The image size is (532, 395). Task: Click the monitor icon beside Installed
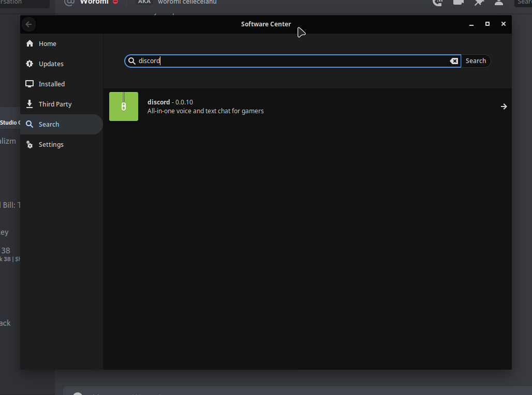29,84
